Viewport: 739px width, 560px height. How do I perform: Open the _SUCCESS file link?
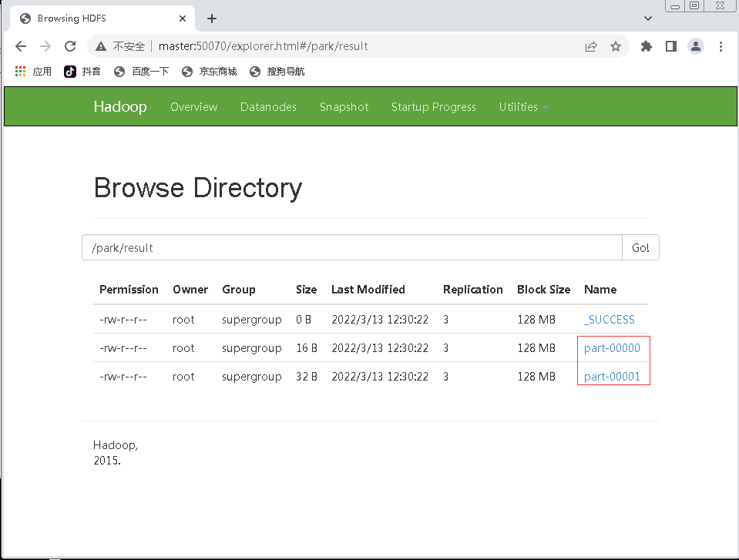click(609, 320)
